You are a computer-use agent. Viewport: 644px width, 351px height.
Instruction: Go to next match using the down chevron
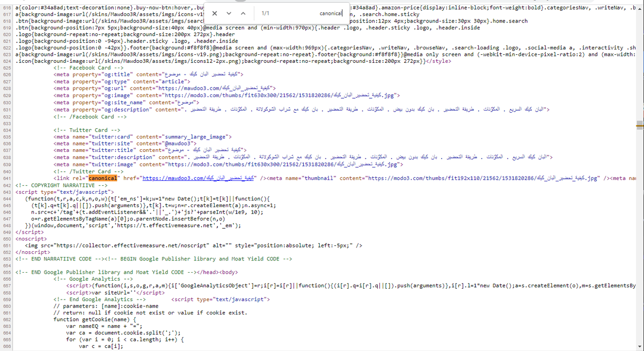click(x=229, y=12)
